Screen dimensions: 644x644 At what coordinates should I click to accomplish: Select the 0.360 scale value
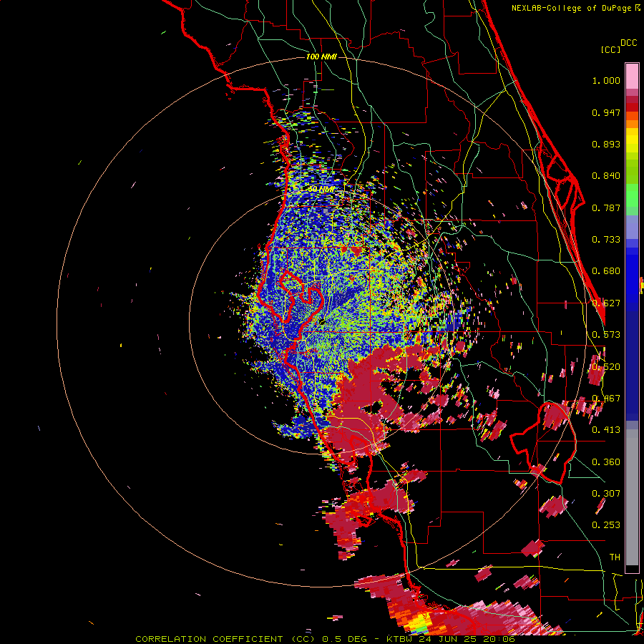point(606,462)
